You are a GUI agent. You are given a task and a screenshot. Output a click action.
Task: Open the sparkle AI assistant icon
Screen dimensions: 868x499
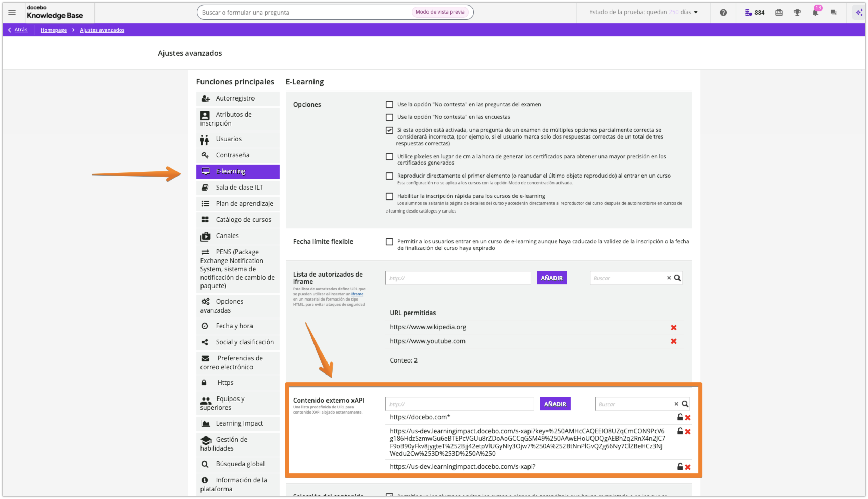click(859, 13)
